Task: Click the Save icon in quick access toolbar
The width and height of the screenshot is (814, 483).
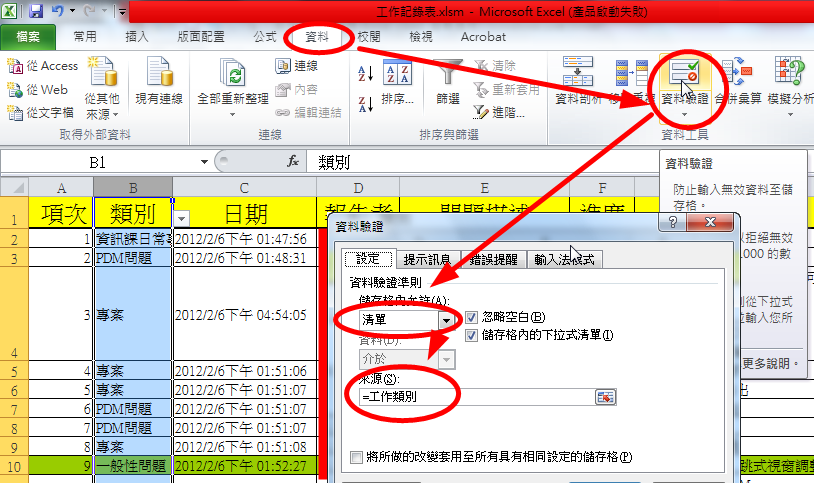Action: tap(35, 11)
